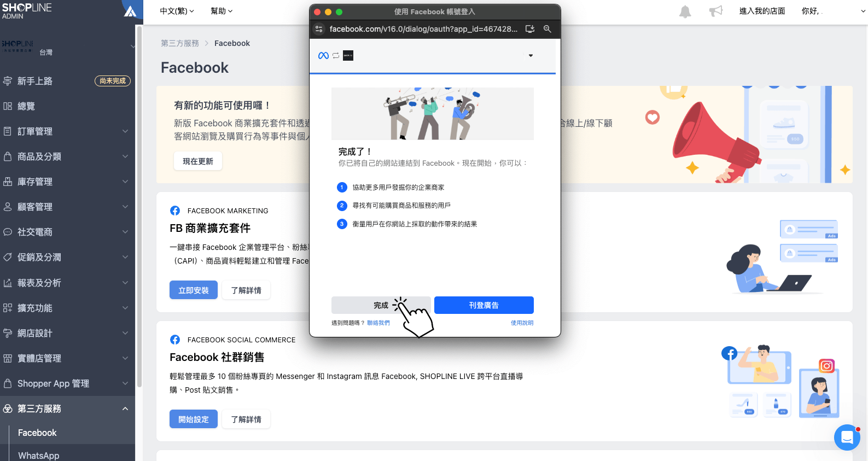
Task: Click the SHOPLINE app thumbnail in the Facebook dialog
Action: [x=348, y=55]
